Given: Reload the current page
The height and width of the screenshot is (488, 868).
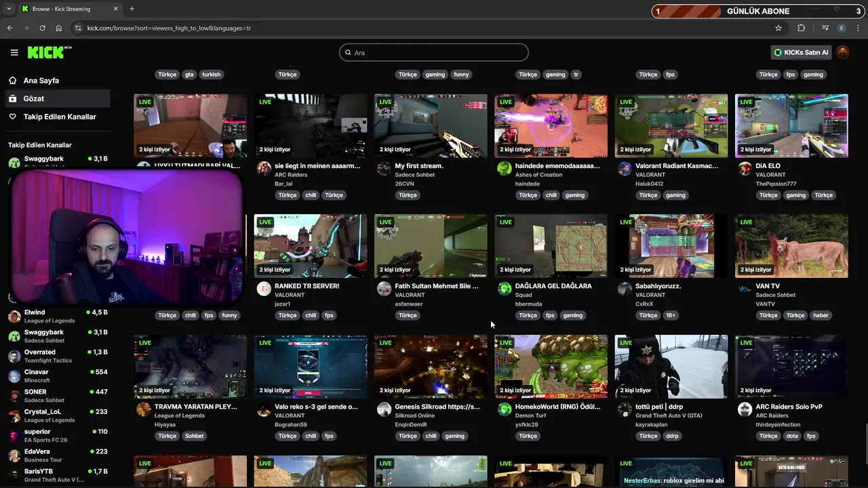Looking at the screenshot, I should 42,28.
